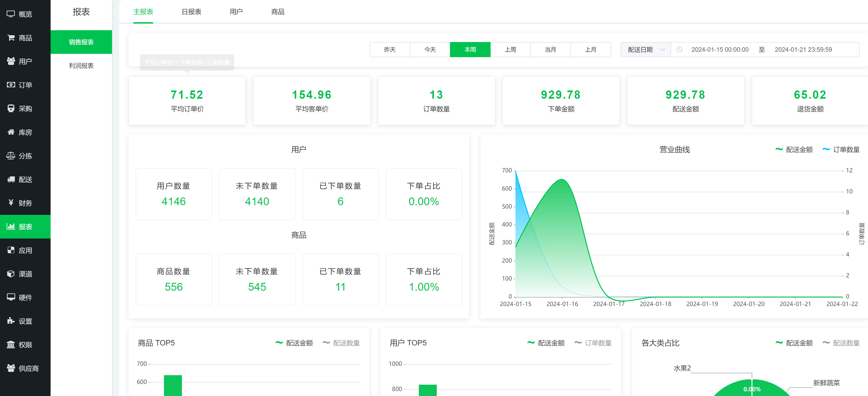Select the 当月 range button
The width and height of the screenshot is (868, 396).
click(x=551, y=50)
